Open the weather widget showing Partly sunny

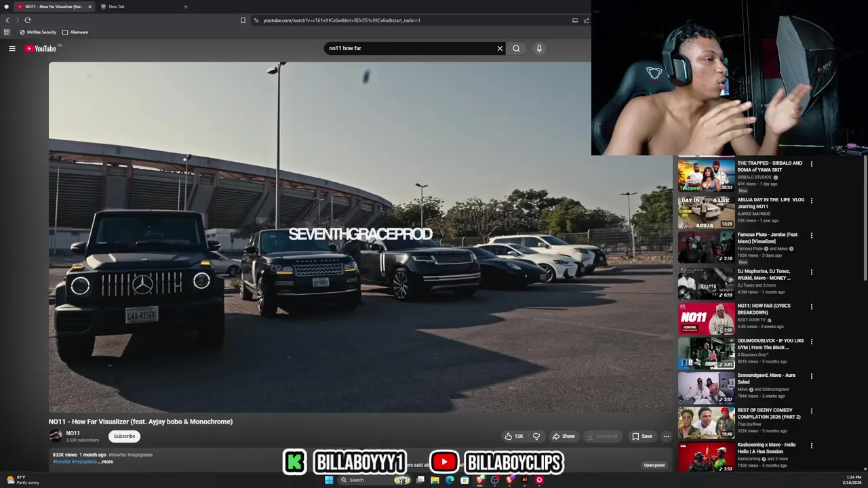coord(22,480)
